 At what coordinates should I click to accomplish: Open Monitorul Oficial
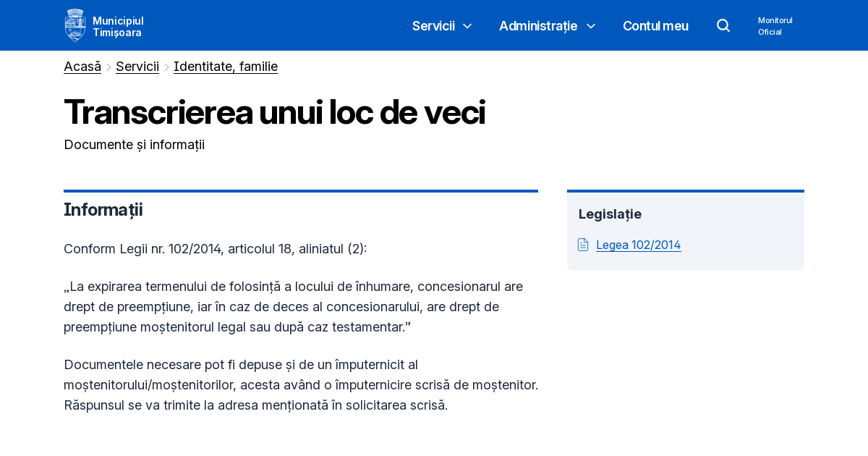775,26
